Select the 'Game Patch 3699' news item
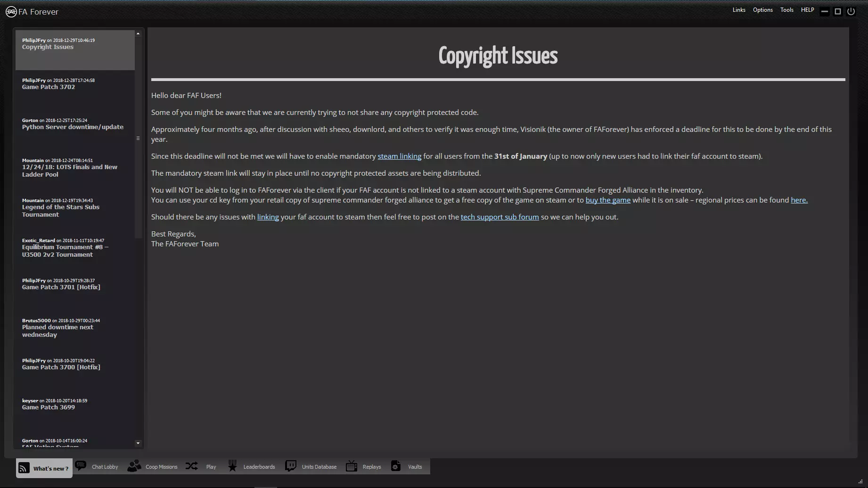 pos(75,410)
